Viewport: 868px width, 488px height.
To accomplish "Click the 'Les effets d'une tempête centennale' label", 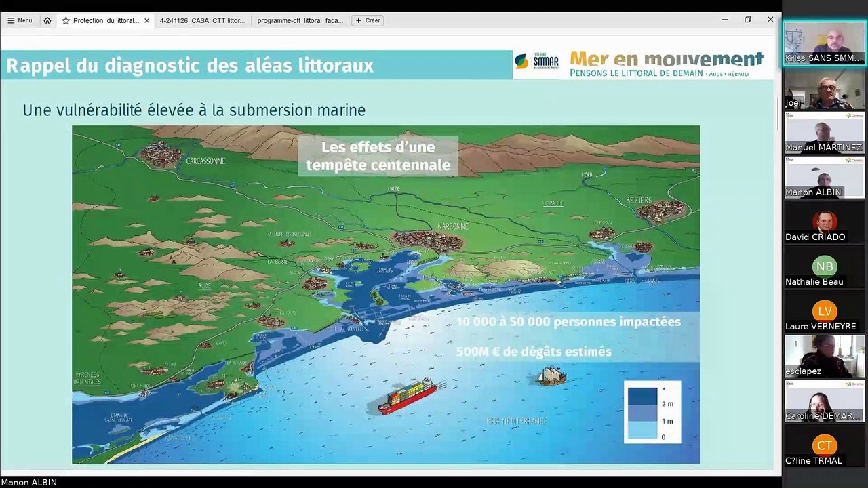I will (378, 156).
